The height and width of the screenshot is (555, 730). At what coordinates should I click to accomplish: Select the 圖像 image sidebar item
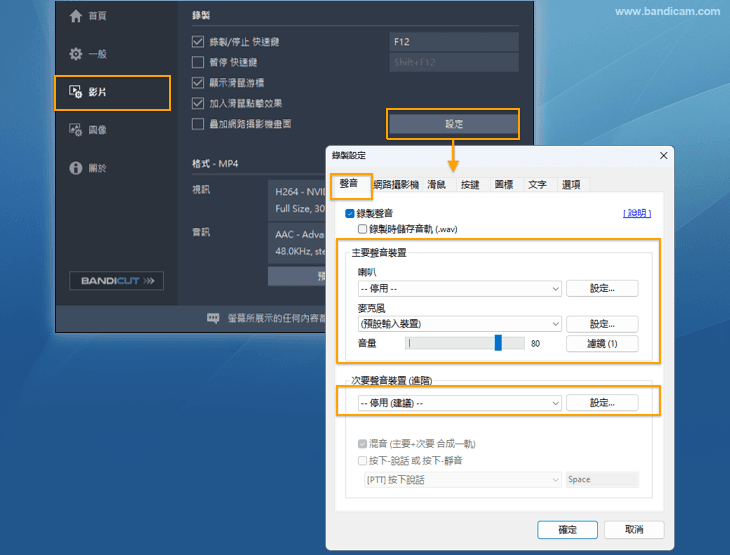tap(88, 130)
